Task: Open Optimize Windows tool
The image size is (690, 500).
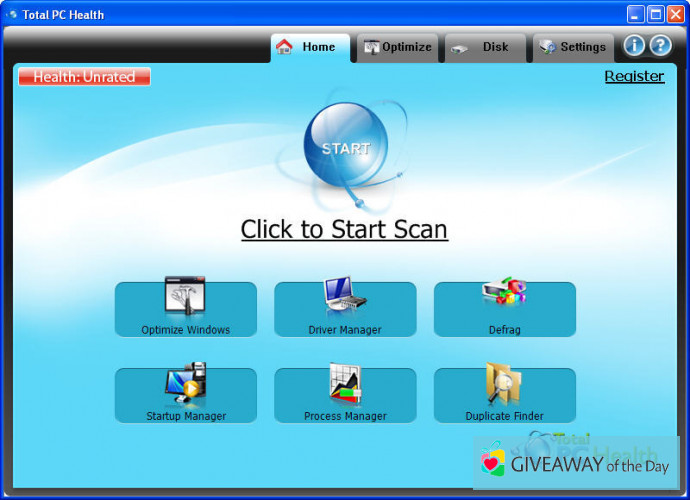Action: [186, 310]
